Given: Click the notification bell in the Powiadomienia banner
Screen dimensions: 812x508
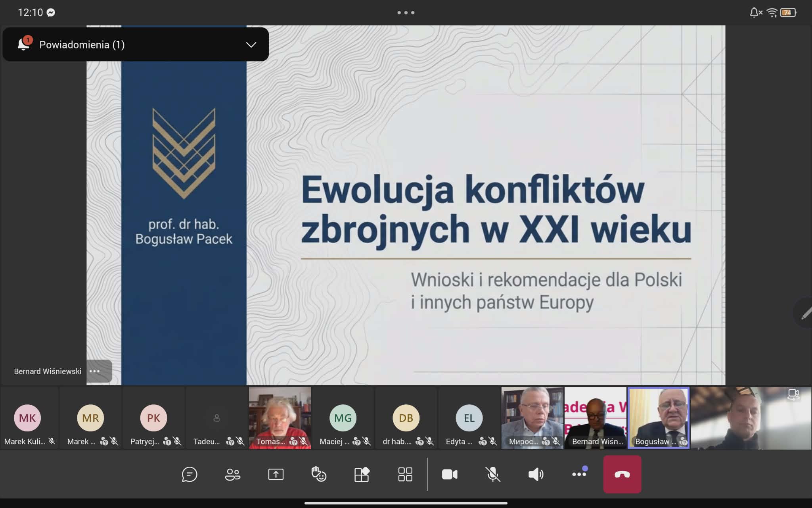Looking at the screenshot, I should pos(23,44).
